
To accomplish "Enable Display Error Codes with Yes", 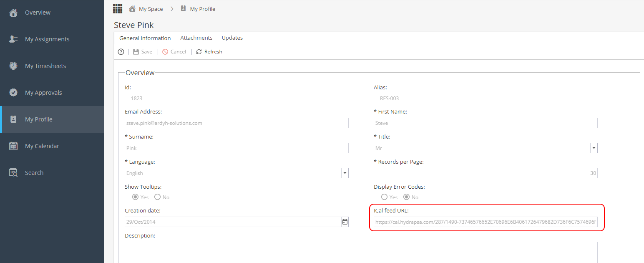I will [384, 197].
